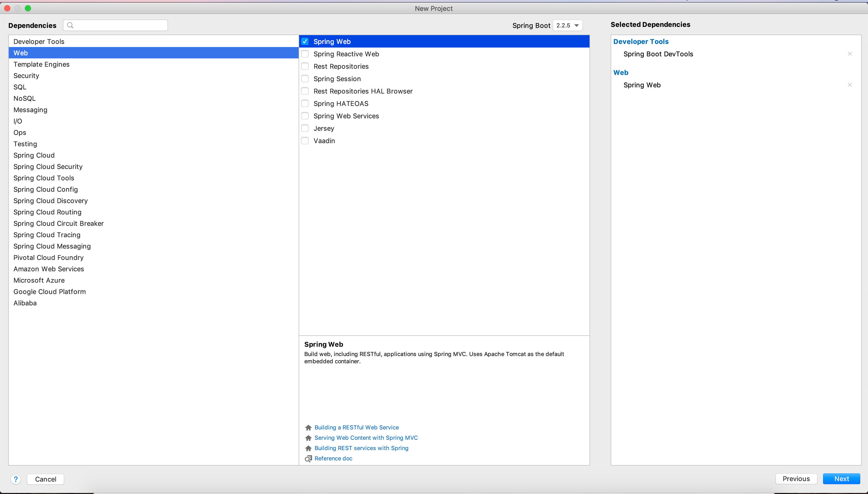Remove Spring Boot DevTools with its X
Viewport: 868px width, 494px height.
[850, 54]
